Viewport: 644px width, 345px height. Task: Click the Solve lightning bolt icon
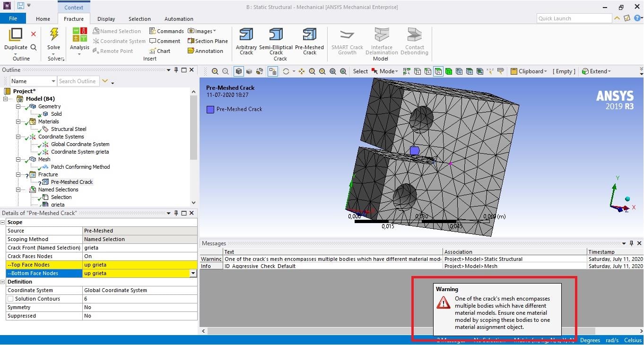point(54,35)
